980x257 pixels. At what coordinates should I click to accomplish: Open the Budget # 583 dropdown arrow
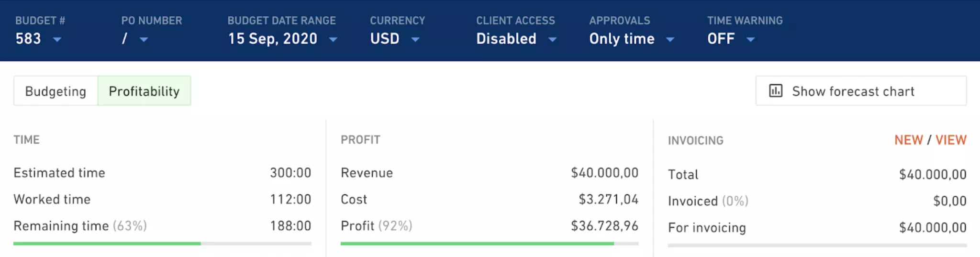point(57,39)
